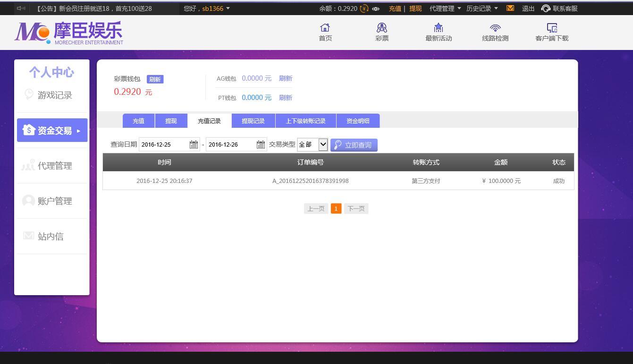Screen dimensions: 633x364
Task: Open the 资金明细 funds detail tab
Action: [x=358, y=121]
